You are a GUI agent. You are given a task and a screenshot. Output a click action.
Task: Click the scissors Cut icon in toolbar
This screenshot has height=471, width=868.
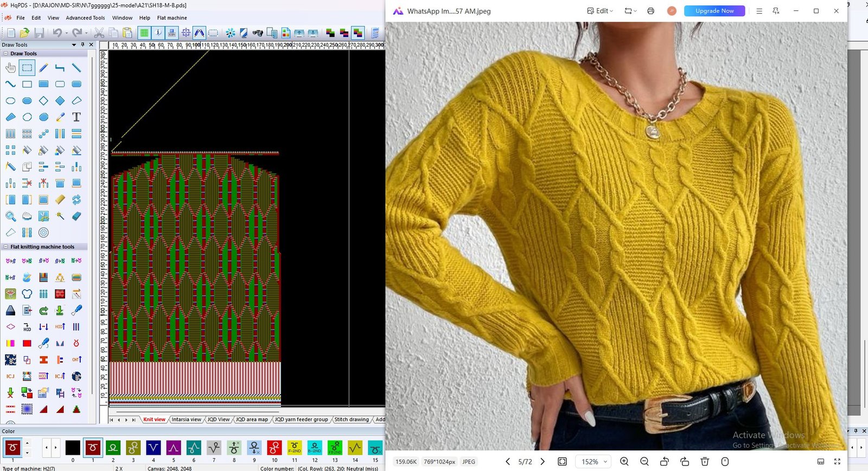coord(99,33)
